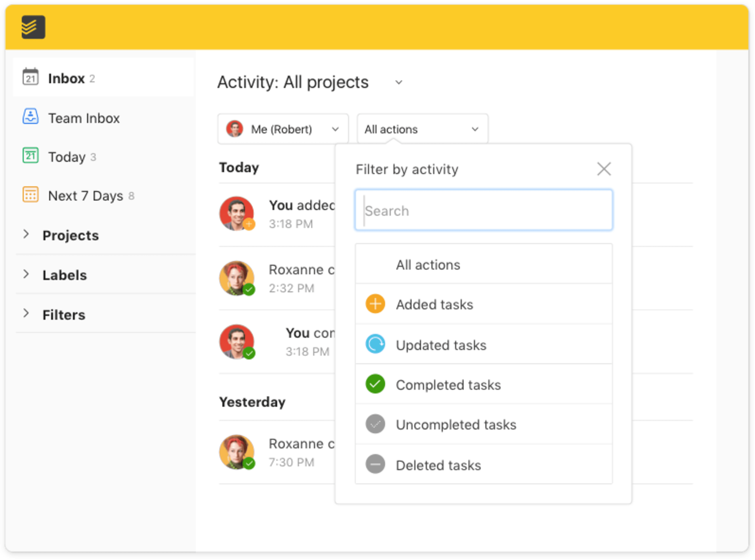Click Robert's avatar on 'You added' entry
Image resolution: width=755 pixels, height=560 pixels.
(x=237, y=213)
